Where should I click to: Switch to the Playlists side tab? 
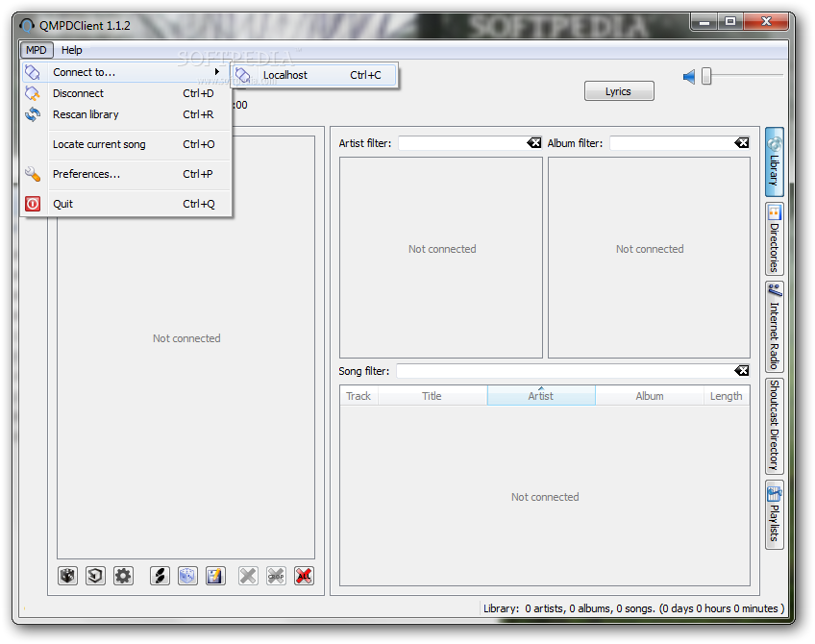click(775, 514)
